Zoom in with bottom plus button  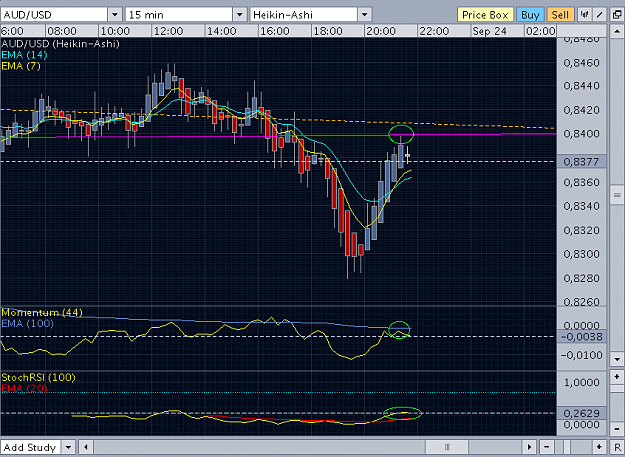click(x=599, y=447)
